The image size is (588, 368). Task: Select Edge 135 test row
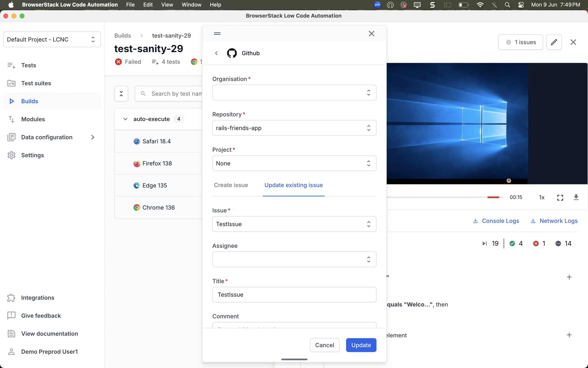(x=158, y=185)
